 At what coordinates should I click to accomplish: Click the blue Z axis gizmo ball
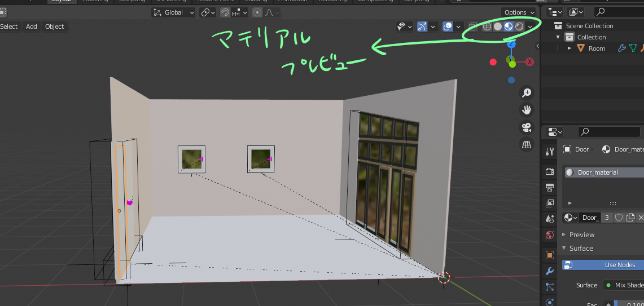(511, 45)
